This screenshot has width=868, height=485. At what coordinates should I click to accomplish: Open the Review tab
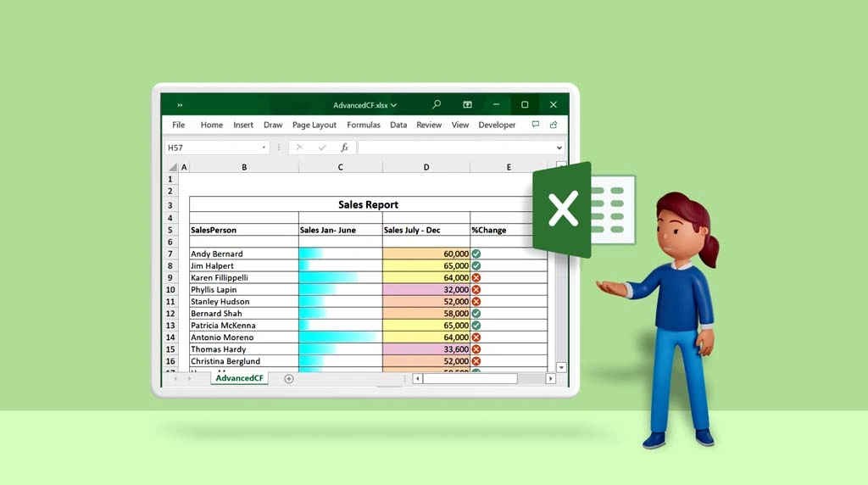[x=429, y=125]
